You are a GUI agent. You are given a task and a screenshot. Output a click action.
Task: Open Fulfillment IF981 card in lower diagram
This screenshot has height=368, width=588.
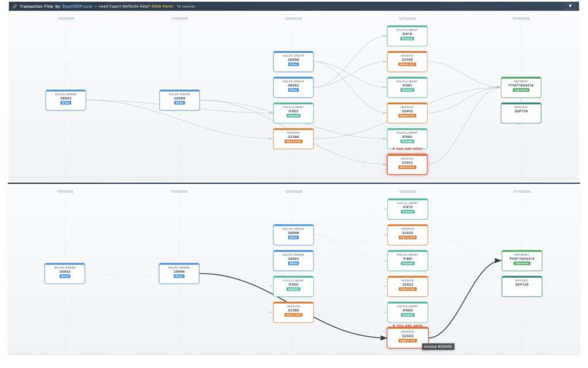point(408,260)
